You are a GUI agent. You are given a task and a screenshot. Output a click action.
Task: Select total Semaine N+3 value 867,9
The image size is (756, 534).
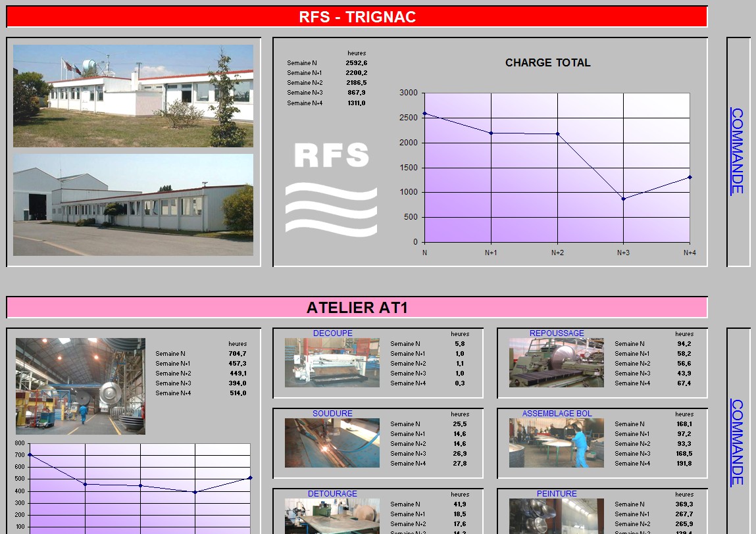(357, 93)
